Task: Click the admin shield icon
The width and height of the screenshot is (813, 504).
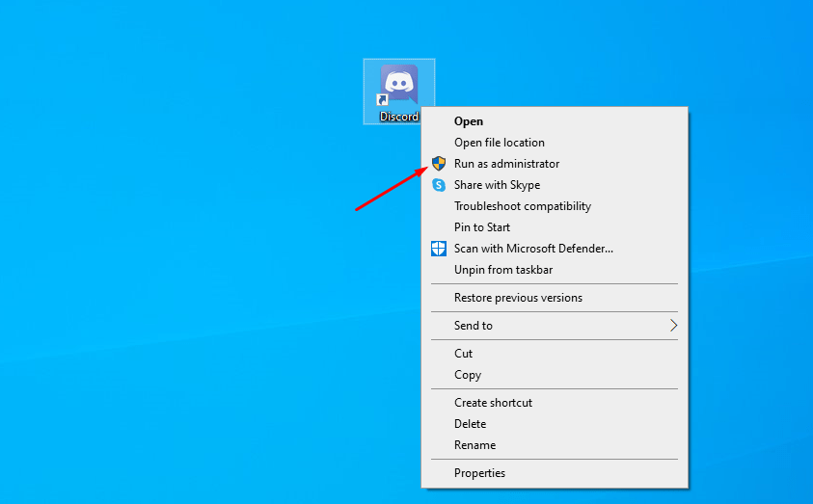Action: coord(439,164)
